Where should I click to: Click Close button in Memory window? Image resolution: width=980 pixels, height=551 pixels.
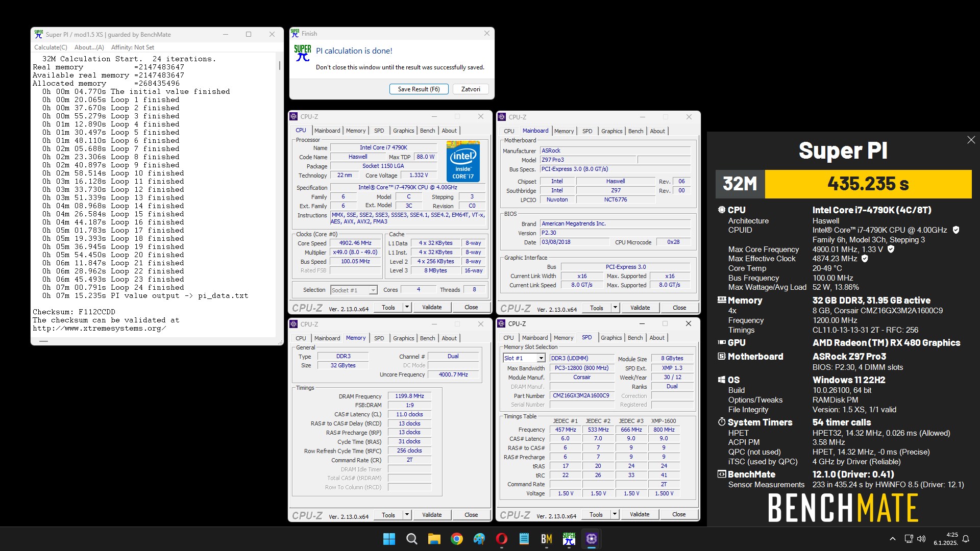tap(471, 515)
